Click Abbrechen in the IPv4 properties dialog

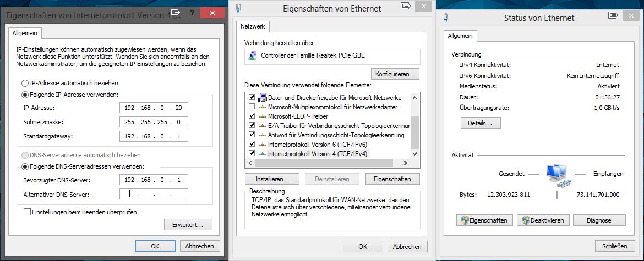click(x=200, y=246)
